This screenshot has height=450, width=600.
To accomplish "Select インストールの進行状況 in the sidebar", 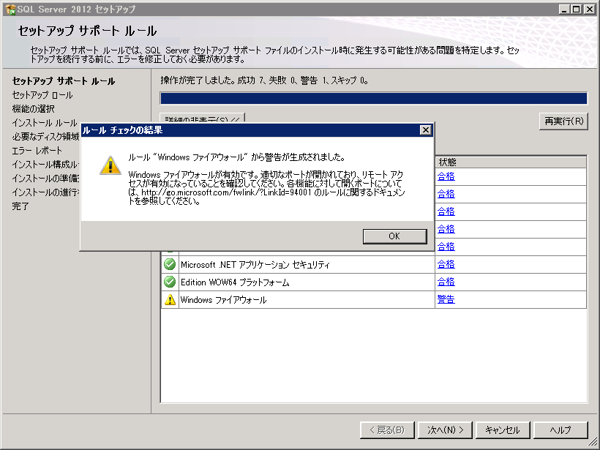I will tap(46, 192).
